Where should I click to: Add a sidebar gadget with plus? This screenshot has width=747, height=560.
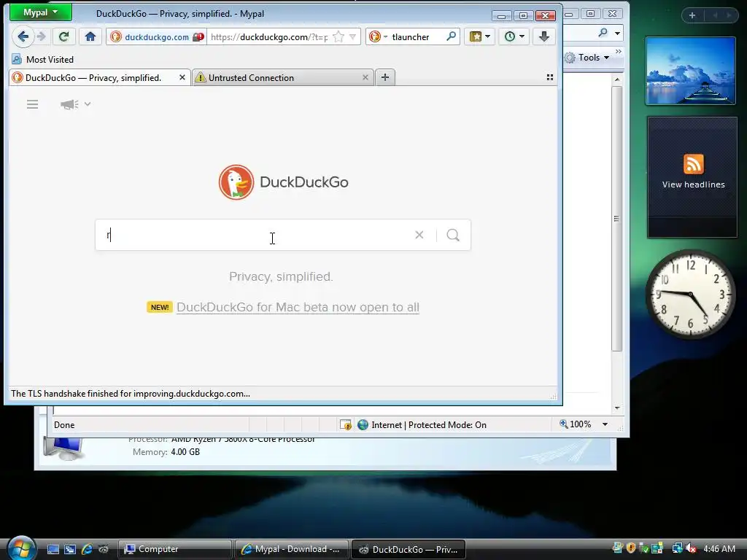[x=692, y=15]
